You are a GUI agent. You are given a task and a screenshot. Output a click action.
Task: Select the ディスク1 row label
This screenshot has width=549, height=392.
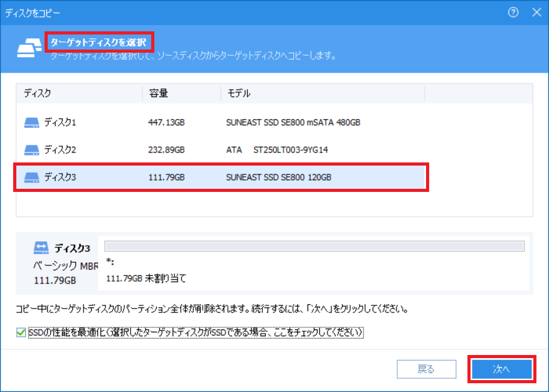[60, 122]
